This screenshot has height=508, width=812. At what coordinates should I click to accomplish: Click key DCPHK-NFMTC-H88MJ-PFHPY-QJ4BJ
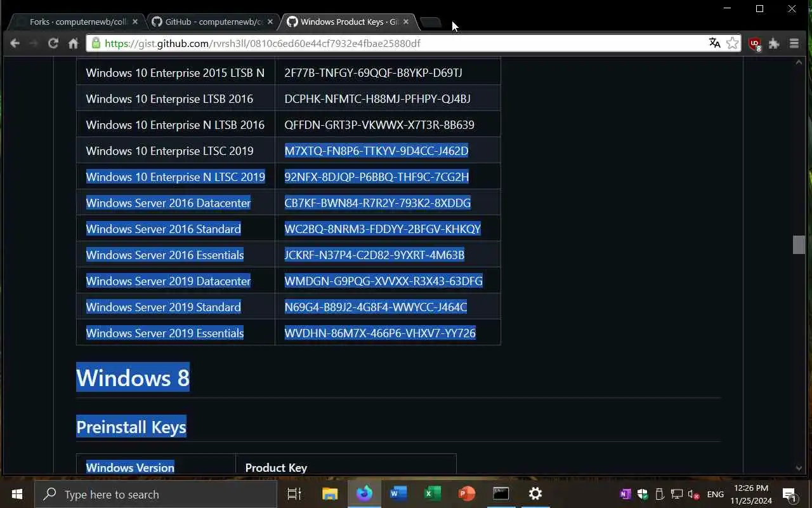coord(377,98)
